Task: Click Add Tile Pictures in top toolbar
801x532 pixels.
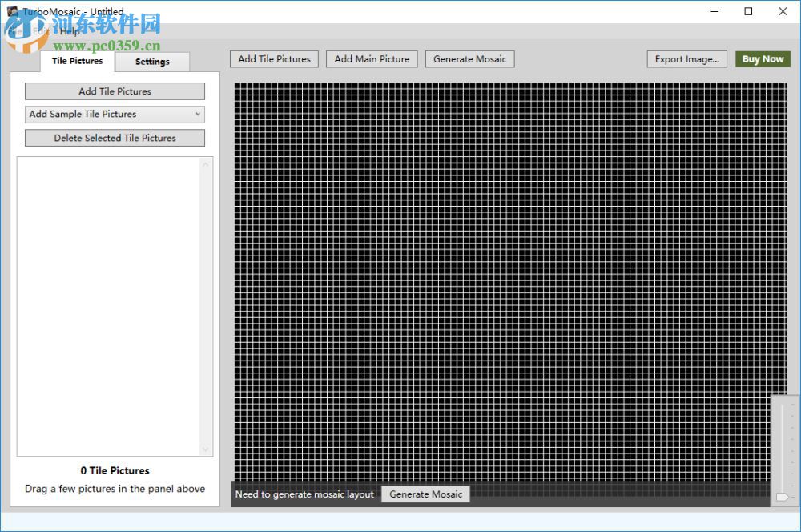Action: 274,59
